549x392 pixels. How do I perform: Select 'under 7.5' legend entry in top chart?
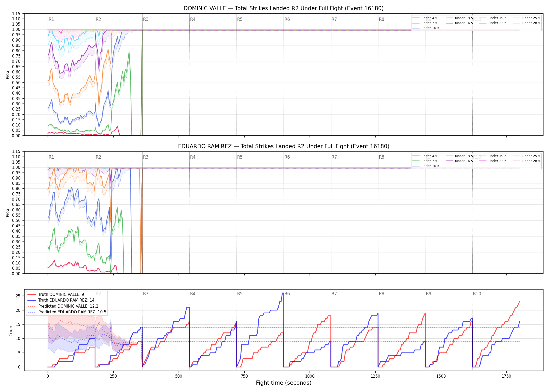(425, 23)
